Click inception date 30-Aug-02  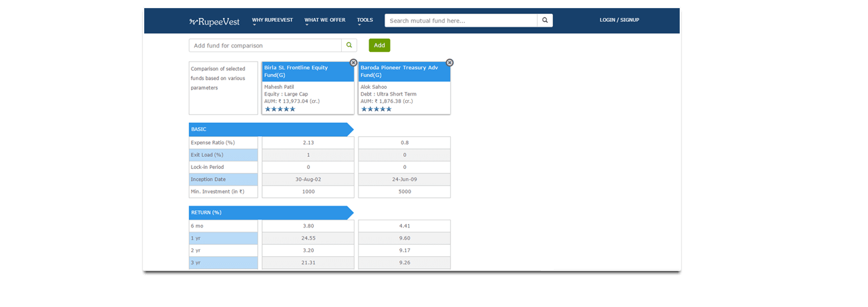308,180
